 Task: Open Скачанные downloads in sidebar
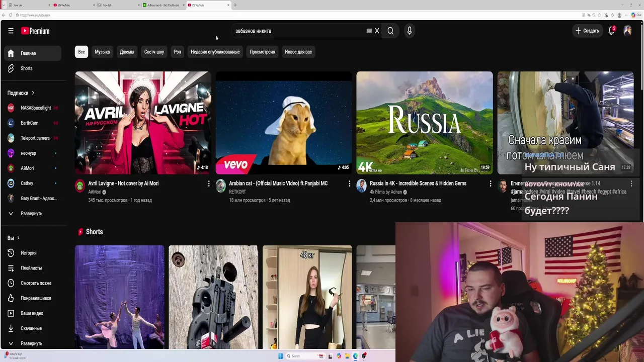pyautogui.click(x=32, y=328)
